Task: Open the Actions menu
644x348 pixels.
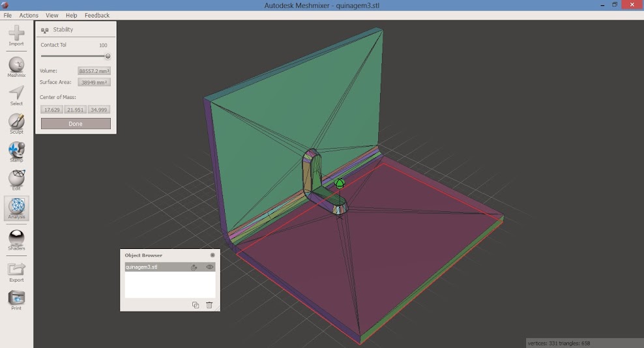Action: 29,15
